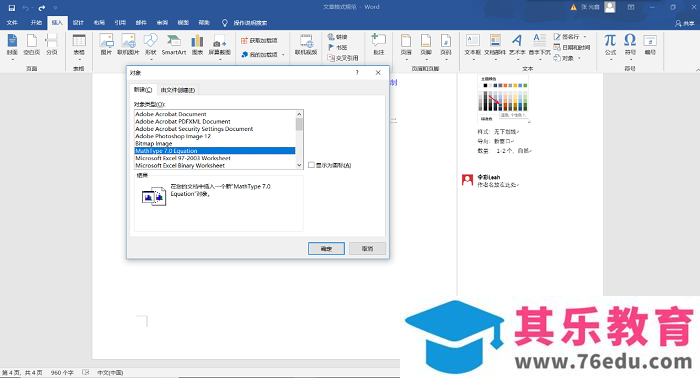Save the document from quick access toolbar
The height and width of the screenshot is (378, 700).
(x=12, y=8)
